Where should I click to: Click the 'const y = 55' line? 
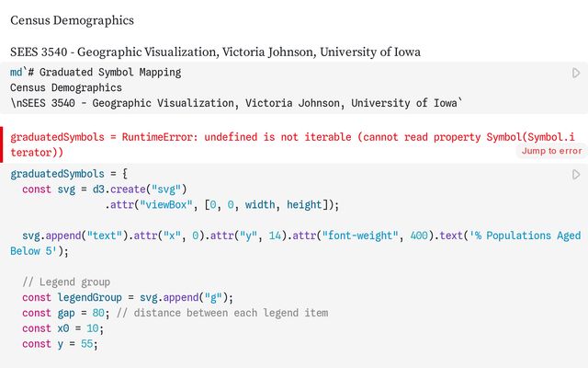(60, 344)
